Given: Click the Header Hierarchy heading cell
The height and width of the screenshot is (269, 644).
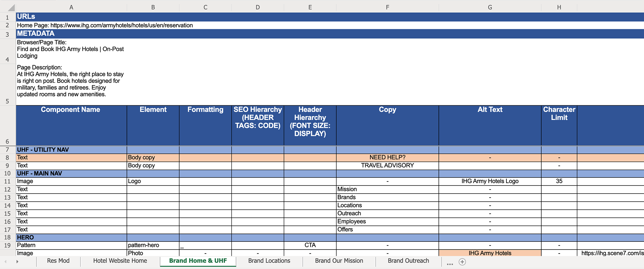Looking at the screenshot, I should click(310, 125).
